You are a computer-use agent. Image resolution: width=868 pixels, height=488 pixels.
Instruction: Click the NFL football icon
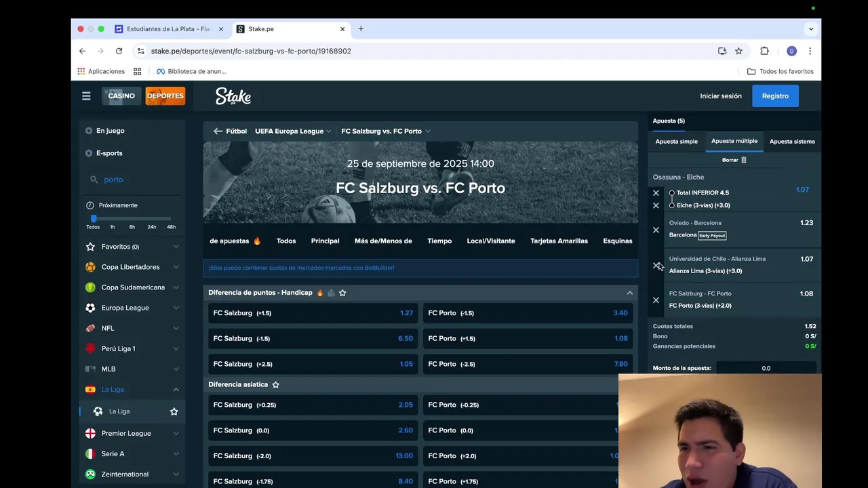pos(90,328)
